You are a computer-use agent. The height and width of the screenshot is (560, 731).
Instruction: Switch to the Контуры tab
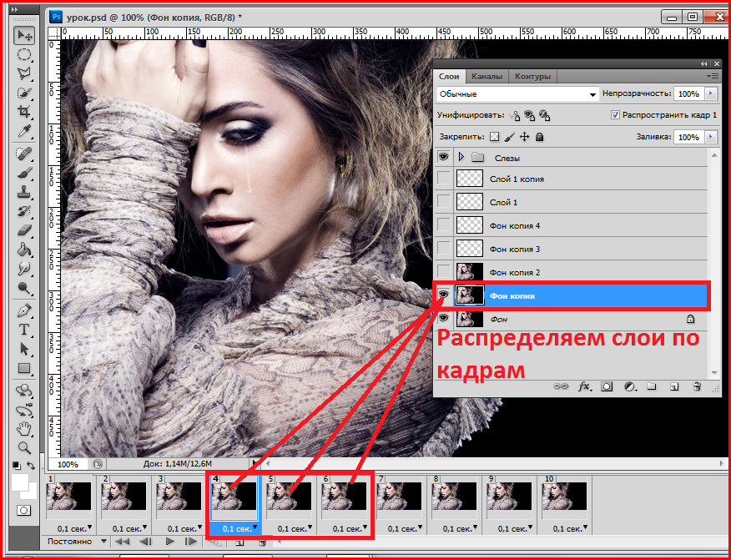click(532, 76)
